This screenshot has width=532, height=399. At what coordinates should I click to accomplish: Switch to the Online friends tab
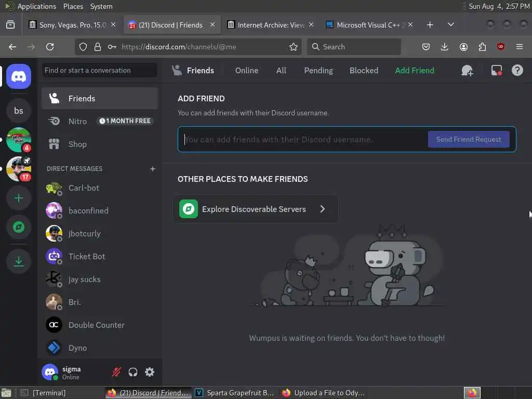[247, 71]
